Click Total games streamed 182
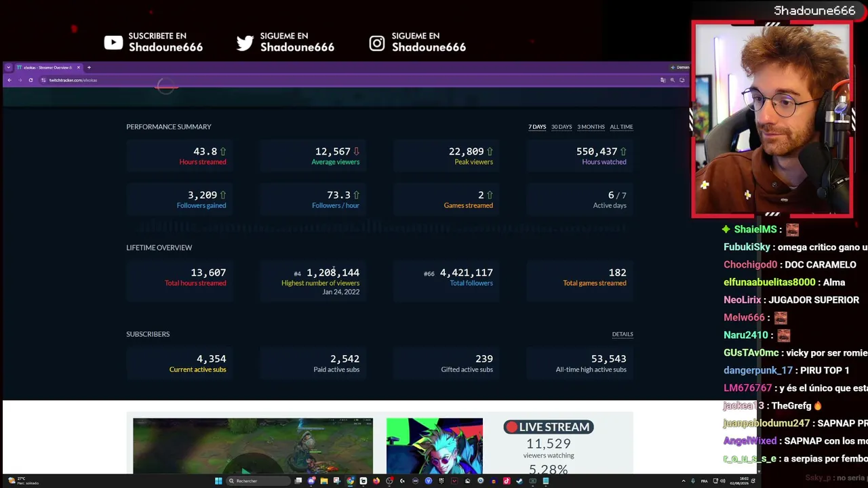The width and height of the screenshot is (868, 488). pyautogui.click(x=617, y=272)
